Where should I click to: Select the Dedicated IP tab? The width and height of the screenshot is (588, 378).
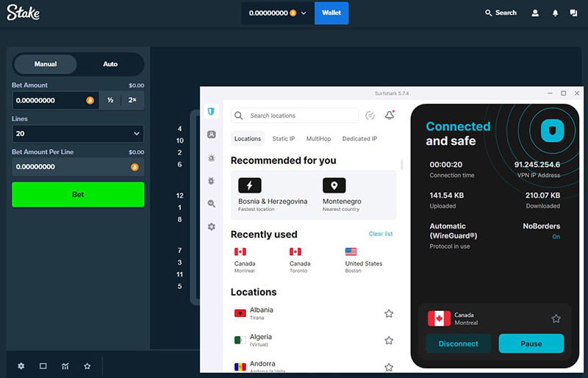(x=359, y=138)
